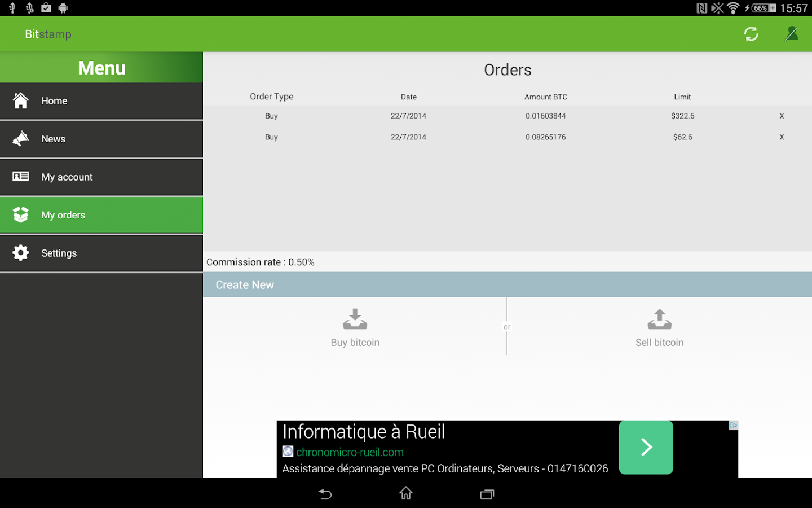Open the chronomicro-rueil.com ad link
Screen dimensions: 812x508
[350, 452]
